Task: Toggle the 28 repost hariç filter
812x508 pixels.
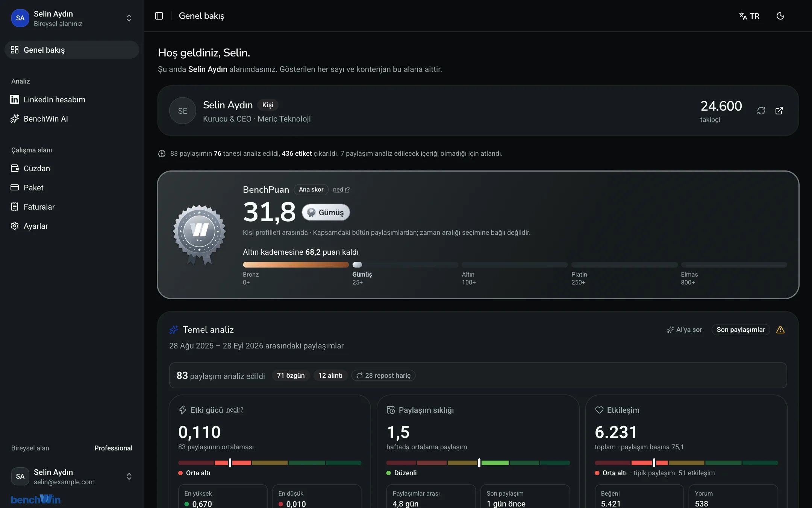Action: click(383, 376)
